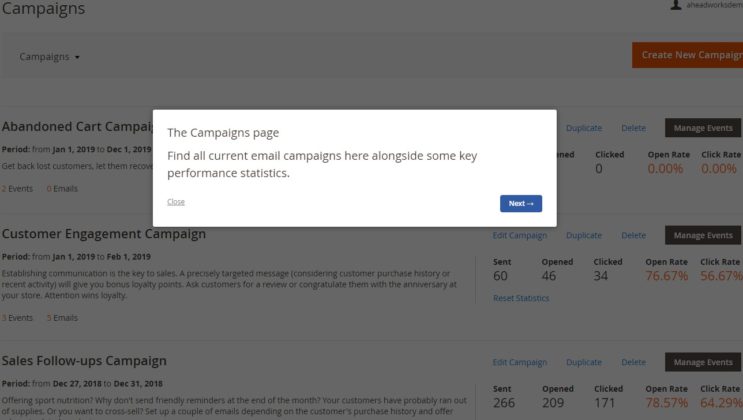Click the user account avatar icon
The width and height of the screenshot is (743, 420).
pyautogui.click(x=676, y=5)
